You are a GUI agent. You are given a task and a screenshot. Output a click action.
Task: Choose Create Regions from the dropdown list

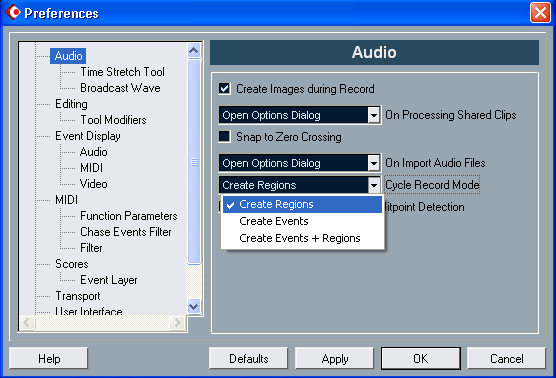click(302, 204)
